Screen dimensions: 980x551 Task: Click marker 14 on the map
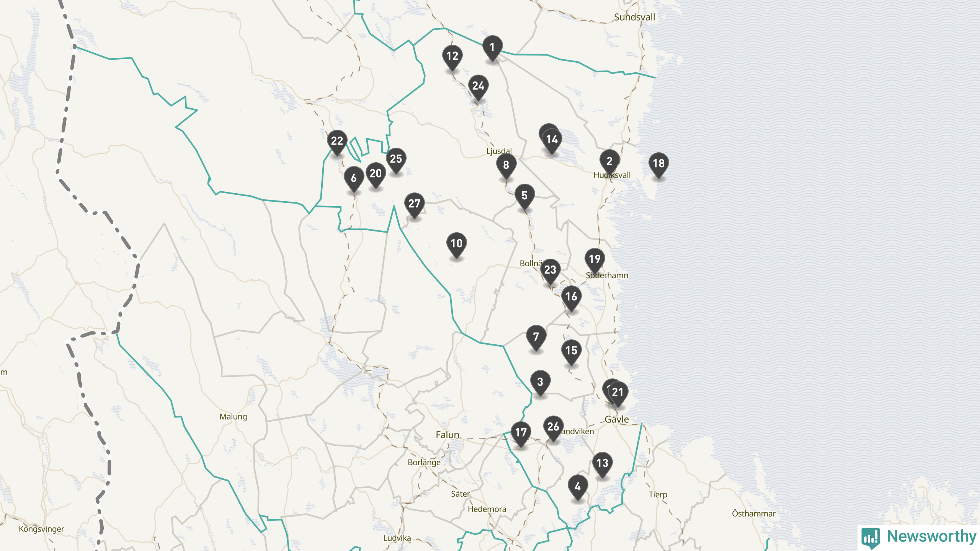tap(552, 140)
